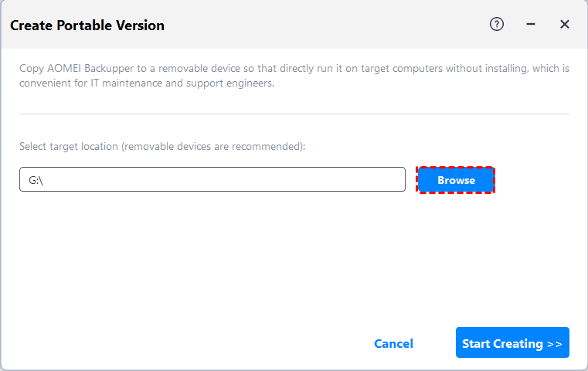Click the empty right end of path field

point(371,179)
